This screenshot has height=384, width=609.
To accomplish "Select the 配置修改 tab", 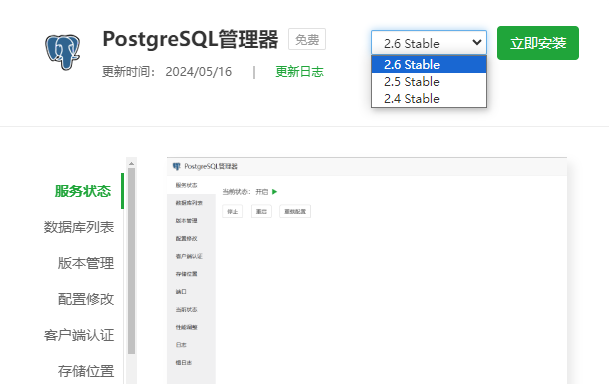I will 86,299.
